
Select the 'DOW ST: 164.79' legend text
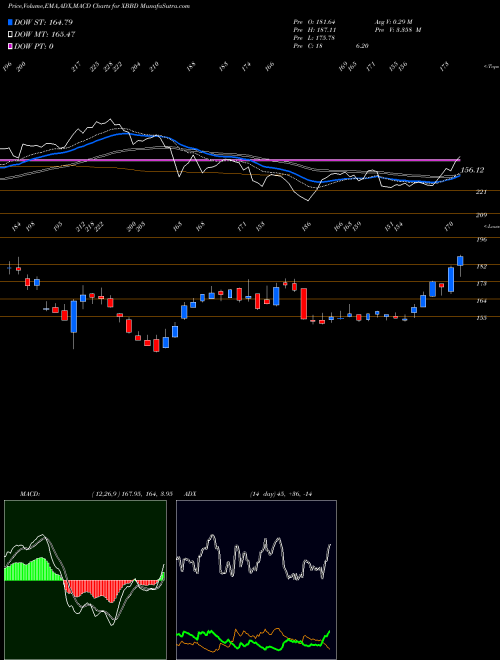pyautogui.click(x=43, y=22)
